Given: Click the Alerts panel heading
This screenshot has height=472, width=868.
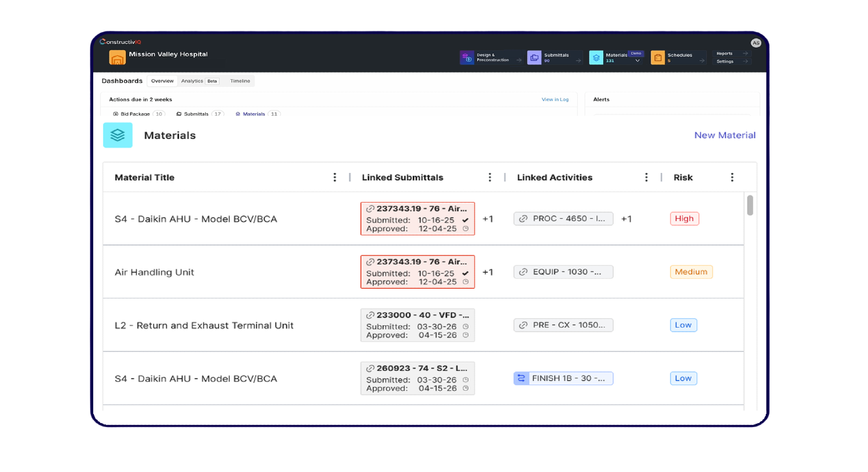Looking at the screenshot, I should tap(601, 100).
